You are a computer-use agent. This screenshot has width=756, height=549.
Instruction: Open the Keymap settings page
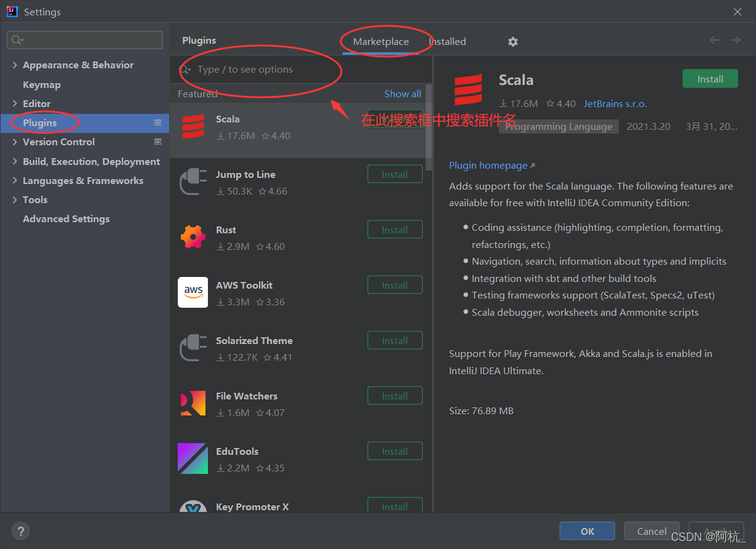click(42, 85)
